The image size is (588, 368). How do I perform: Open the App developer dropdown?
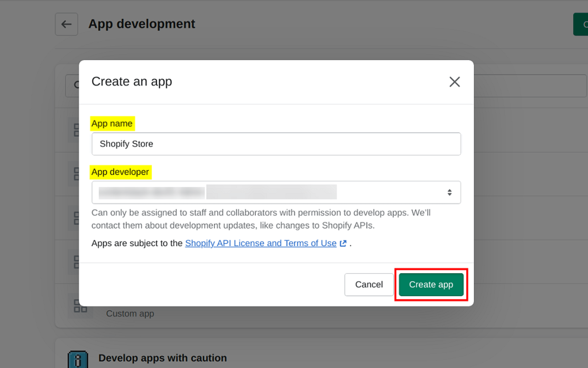pos(276,192)
